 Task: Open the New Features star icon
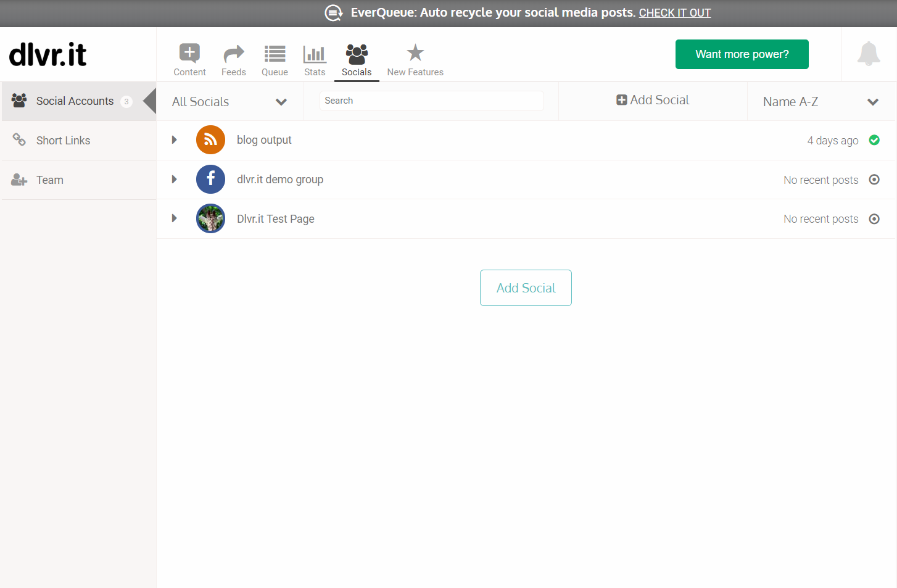pyautogui.click(x=415, y=52)
